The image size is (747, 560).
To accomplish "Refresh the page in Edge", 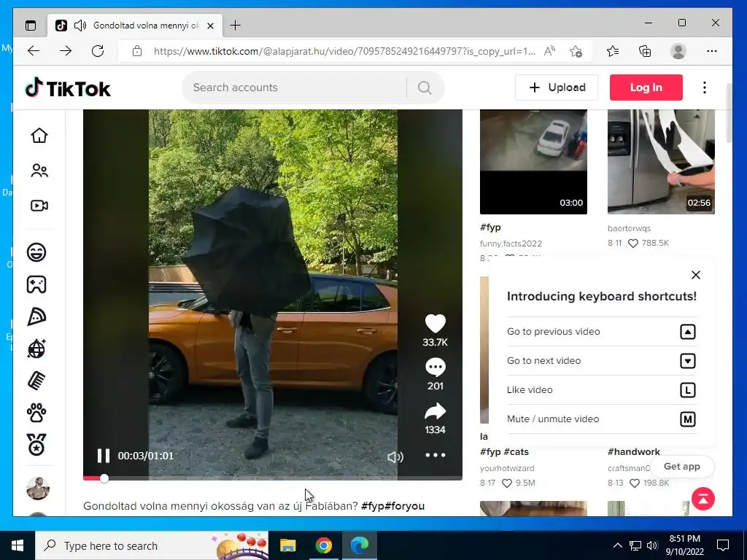I will tap(98, 51).
